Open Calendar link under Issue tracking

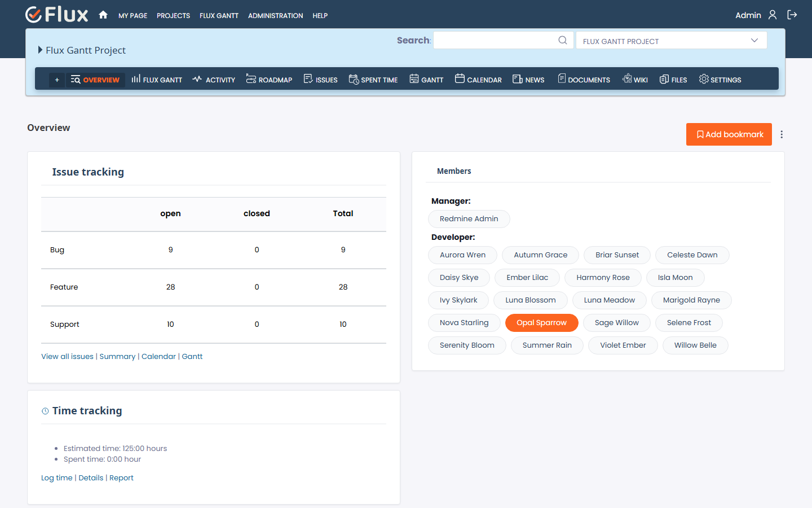[158, 357]
